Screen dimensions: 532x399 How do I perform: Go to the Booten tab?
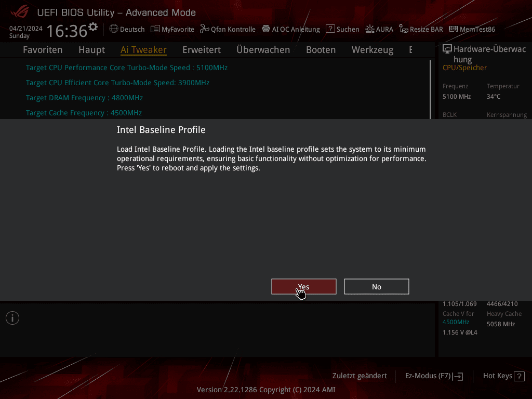[321, 50]
